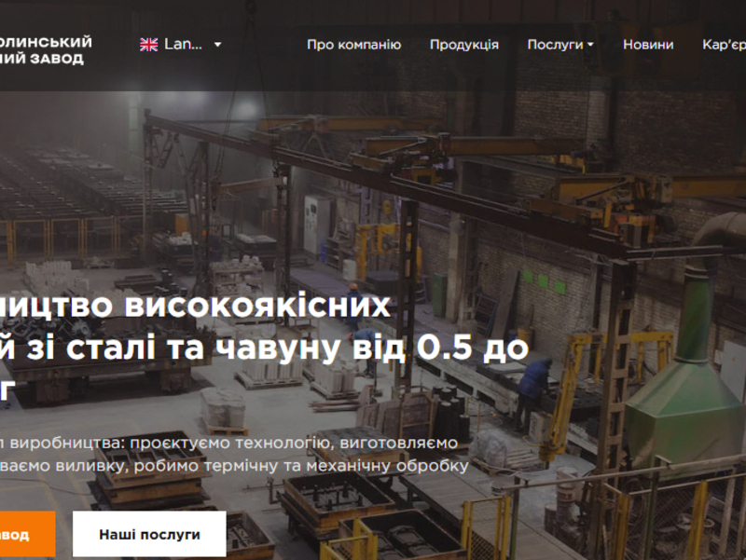Open the 'Послуги' menu
Screen dimensions: 746x560
[555, 45]
